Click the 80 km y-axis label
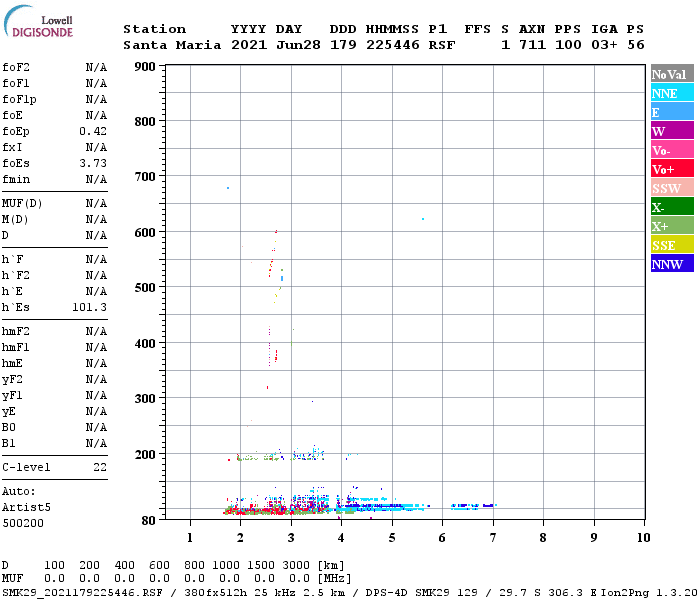Image resolution: width=700 pixels, height=600 pixels. [149, 521]
